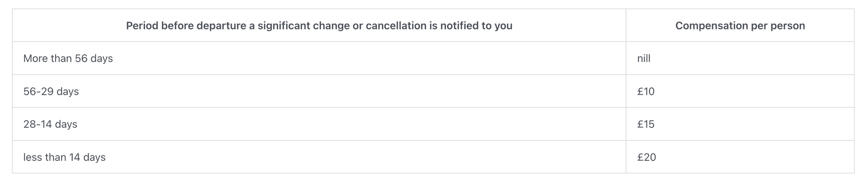Click the £20 compensation amount
The width and height of the screenshot is (868, 183).
tap(646, 157)
